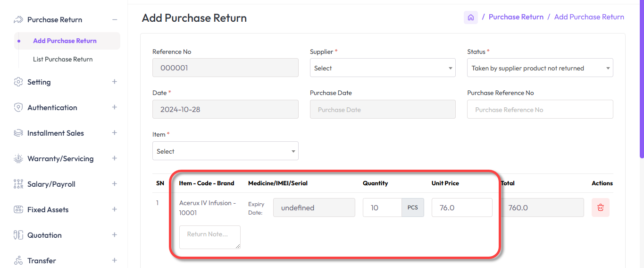Screen dimensions: 644x268
Task: Click Purchase Return breadcrumb link
Action: coord(516,17)
